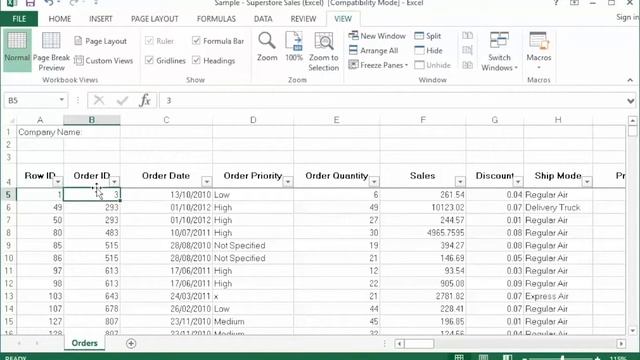The width and height of the screenshot is (640, 360).
Task: Switch to REVIEW tab
Action: [x=303, y=19]
